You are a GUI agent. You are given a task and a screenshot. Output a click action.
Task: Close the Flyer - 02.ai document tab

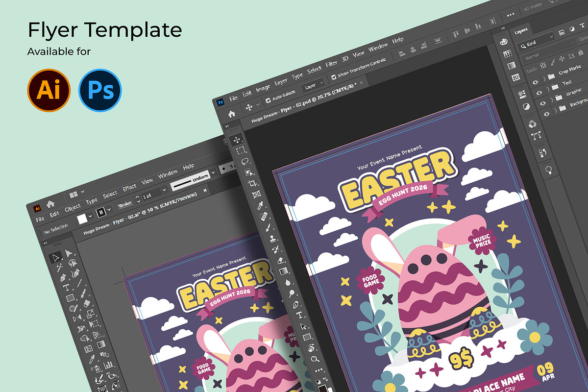click(x=205, y=190)
